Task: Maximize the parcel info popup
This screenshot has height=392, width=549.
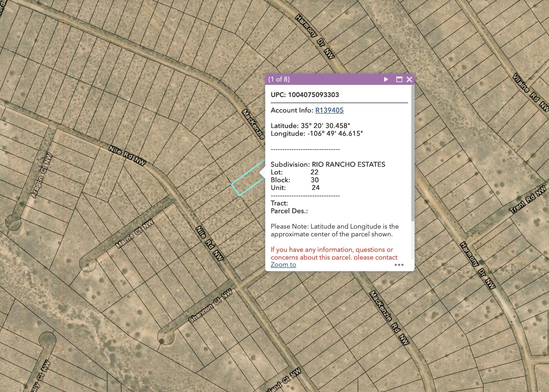Action: 399,80
